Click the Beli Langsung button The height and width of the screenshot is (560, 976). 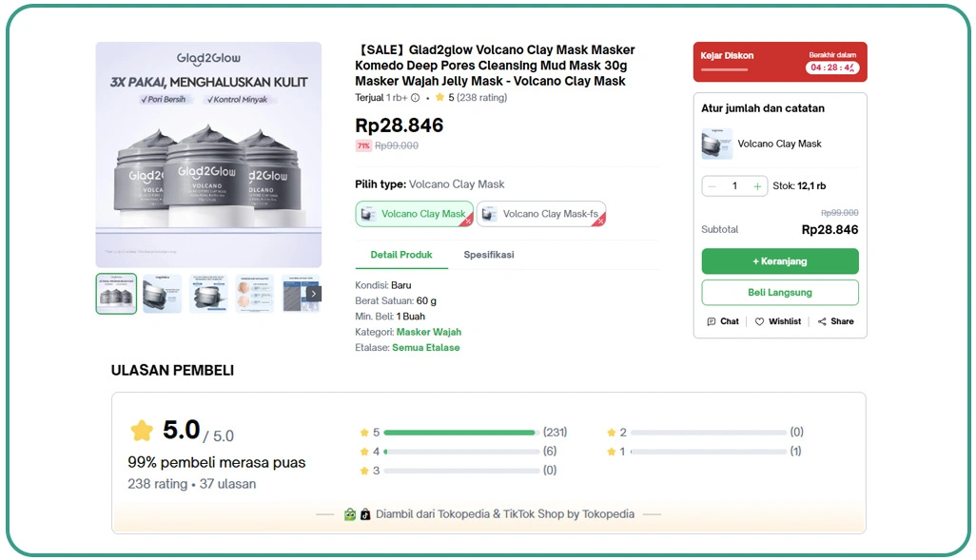pyautogui.click(x=779, y=292)
